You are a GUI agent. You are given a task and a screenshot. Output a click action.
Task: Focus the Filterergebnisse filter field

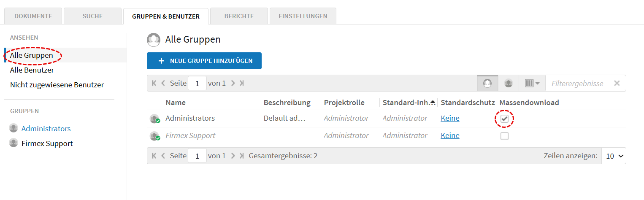[x=578, y=83]
